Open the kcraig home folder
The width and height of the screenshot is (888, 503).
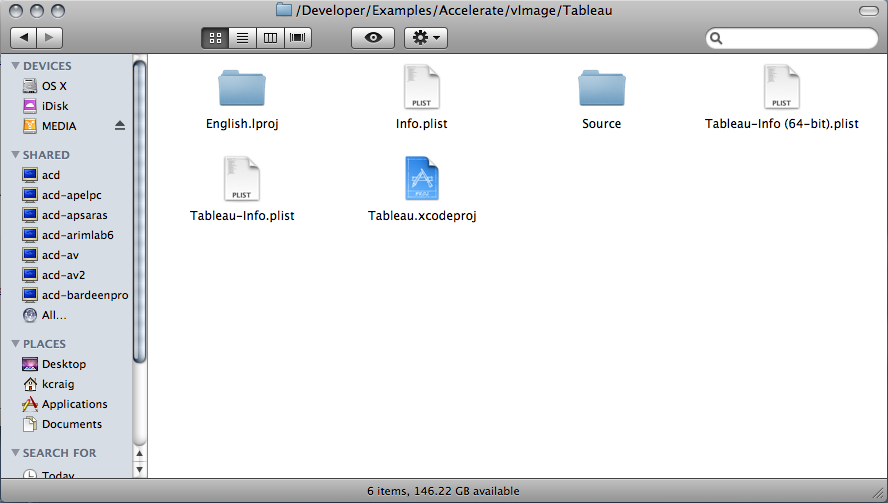tap(49, 384)
